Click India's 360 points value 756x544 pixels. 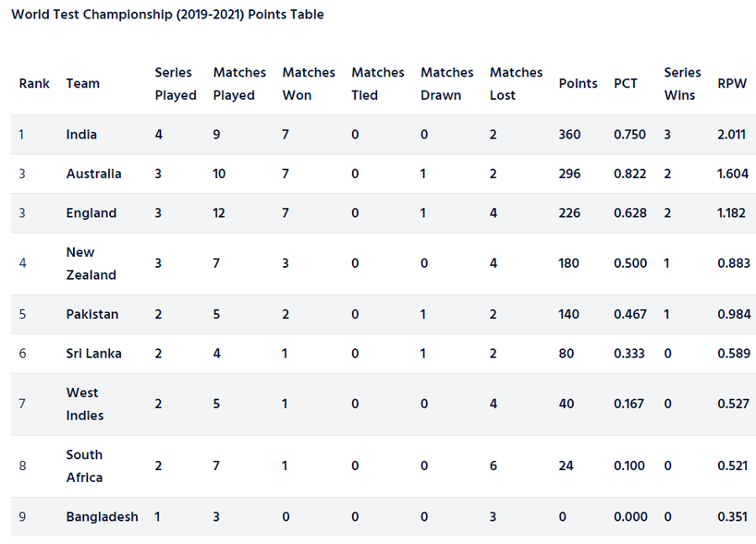[x=570, y=134]
